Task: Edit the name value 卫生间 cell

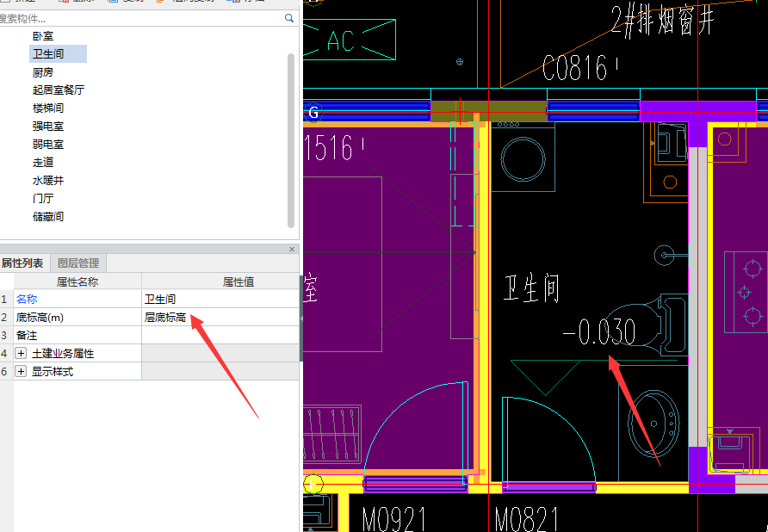Action: coord(220,299)
